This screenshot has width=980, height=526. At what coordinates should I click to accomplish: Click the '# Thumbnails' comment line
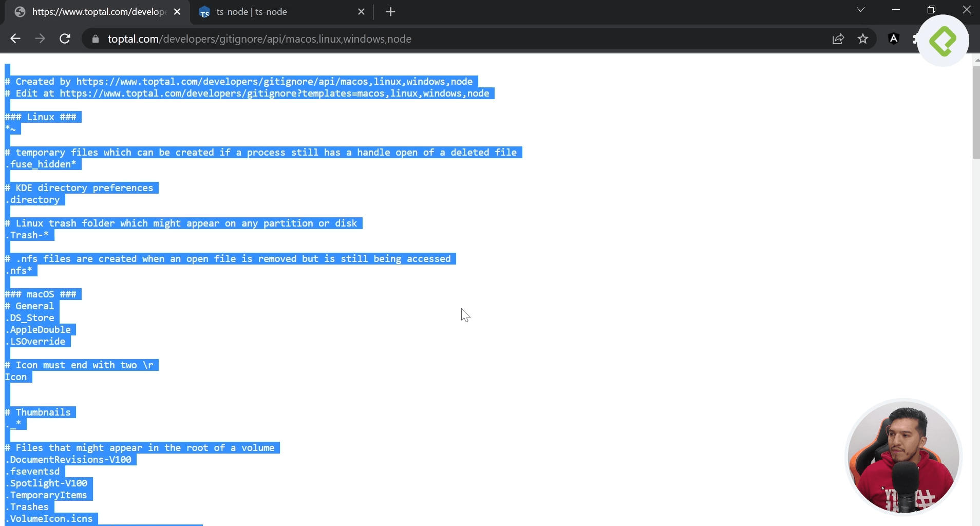tap(38, 412)
